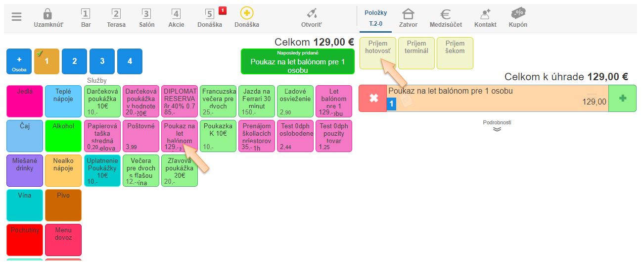Expand Podrobnosti details chevron
Image resolution: width=644 pixels, height=263 pixels.
coord(497,129)
